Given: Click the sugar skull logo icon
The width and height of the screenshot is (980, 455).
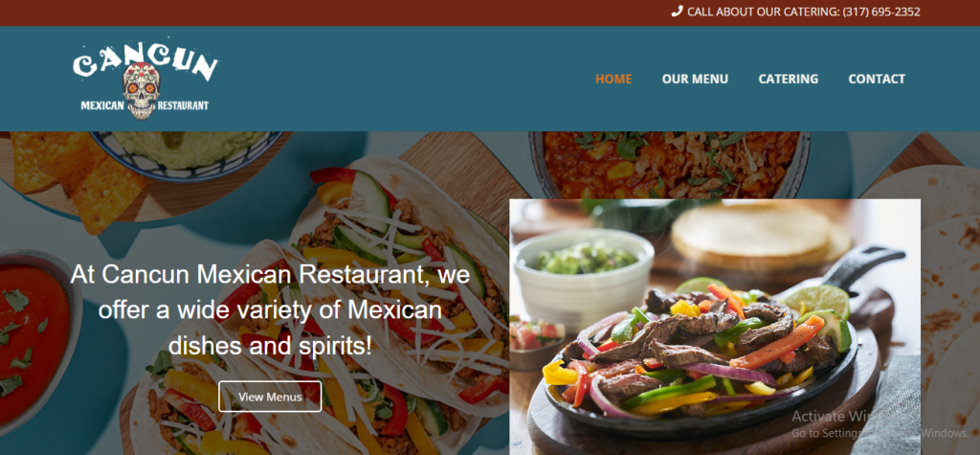Looking at the screenshot, I should pos(142,91).
